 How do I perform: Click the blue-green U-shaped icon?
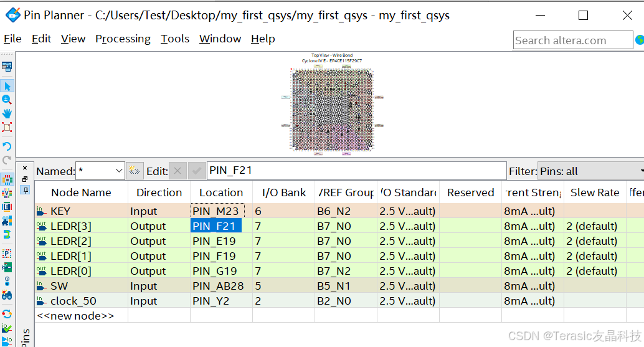7,234
